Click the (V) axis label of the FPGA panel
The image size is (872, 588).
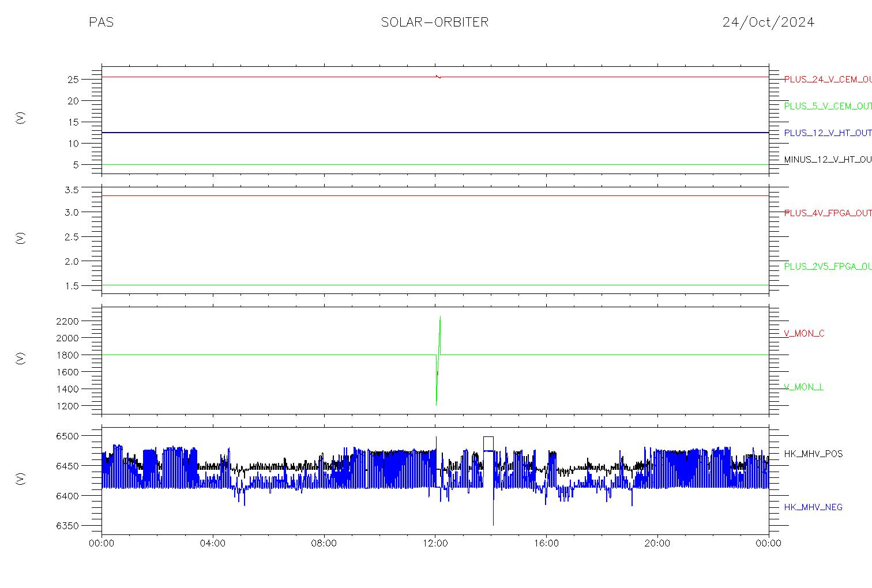click(21, 238)
